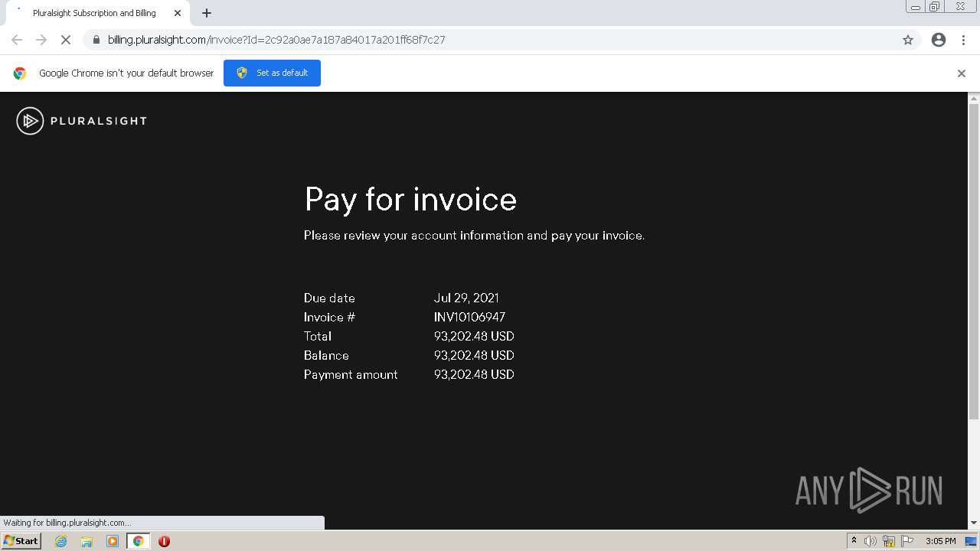
Task: Click the Pay for invoice heading
Action: [x=410, y=200]
